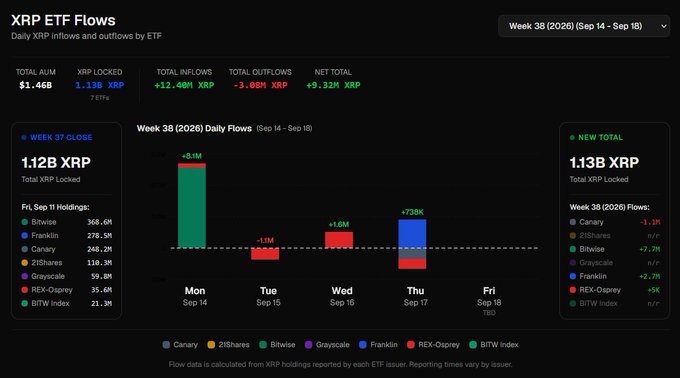
Task: Click the -1.1M label on Tuesday bar
Action: click(265, 240)
